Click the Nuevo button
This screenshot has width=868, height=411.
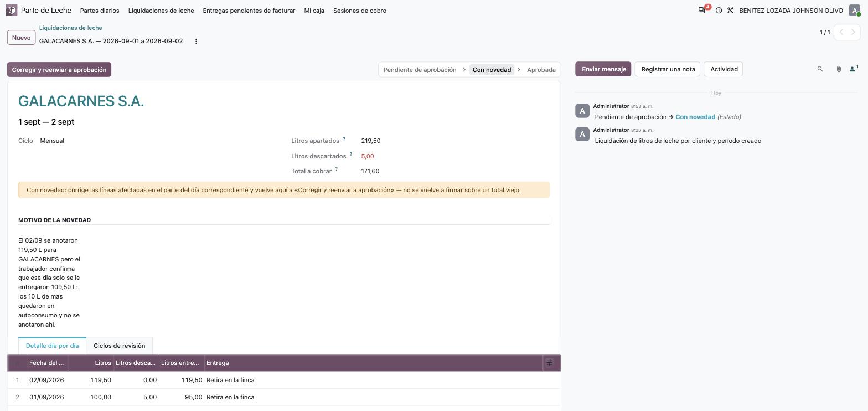point(21,38)
